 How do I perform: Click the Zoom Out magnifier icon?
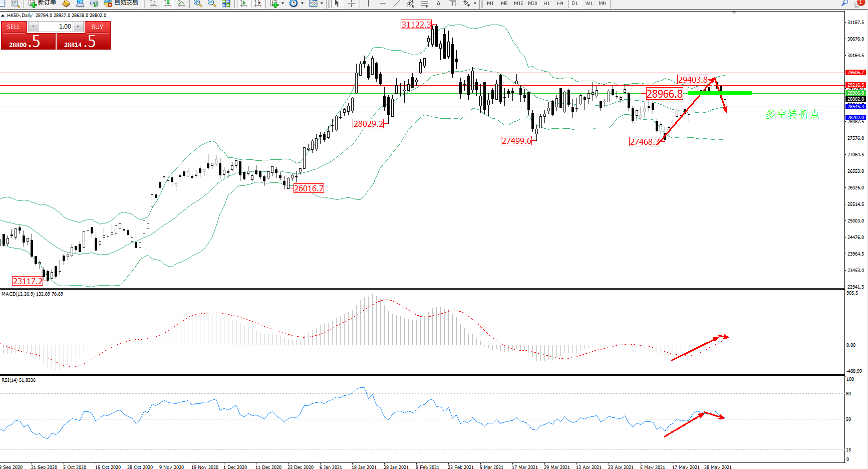(x=212, y=4)
